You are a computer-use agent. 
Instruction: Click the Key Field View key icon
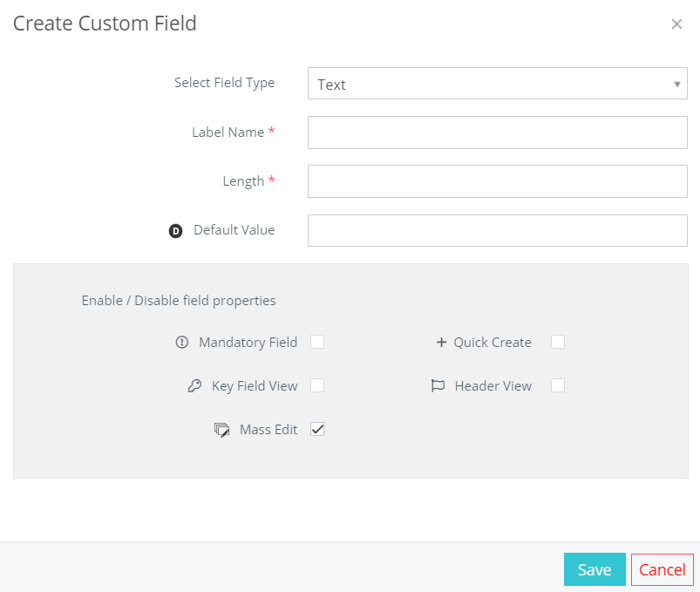(x=194, y=385)
